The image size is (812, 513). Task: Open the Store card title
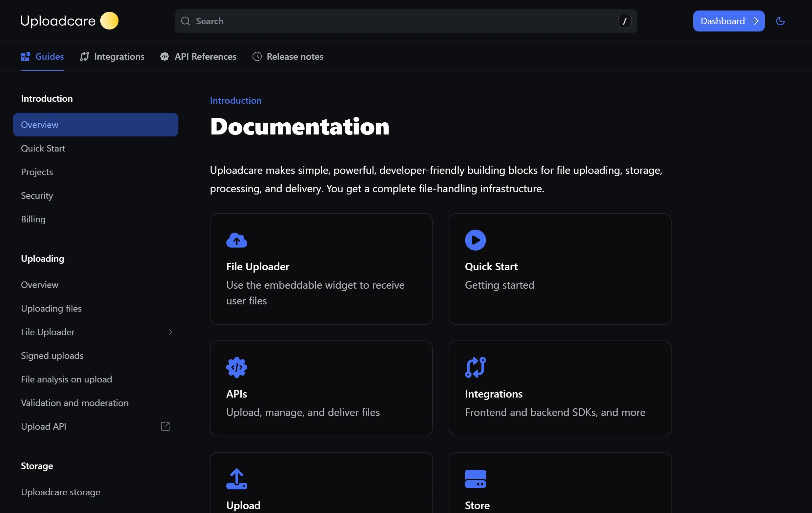coord(477,505)
